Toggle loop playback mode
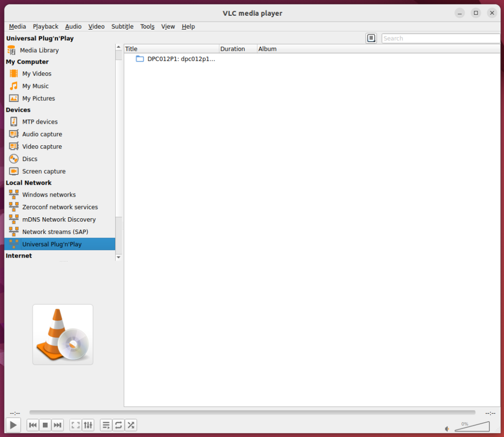Viewport: 504px width, 437px height. click(x=118, y=425)
